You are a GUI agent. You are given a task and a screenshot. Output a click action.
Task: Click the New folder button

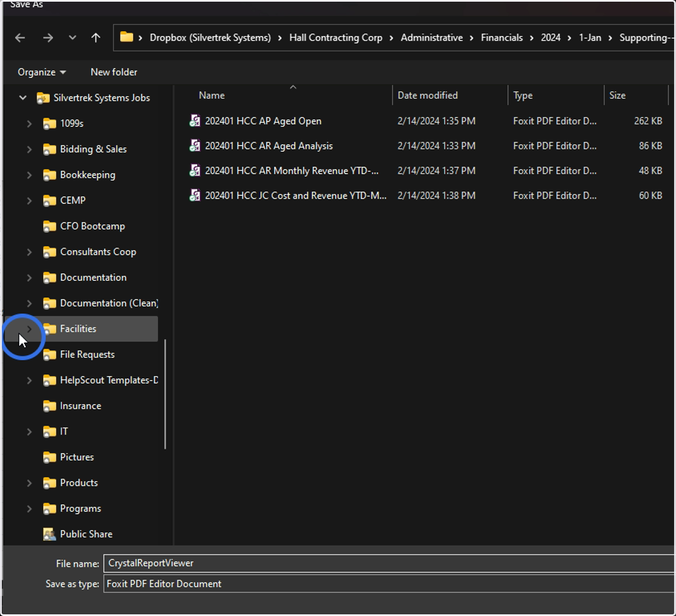coord(114,72)
